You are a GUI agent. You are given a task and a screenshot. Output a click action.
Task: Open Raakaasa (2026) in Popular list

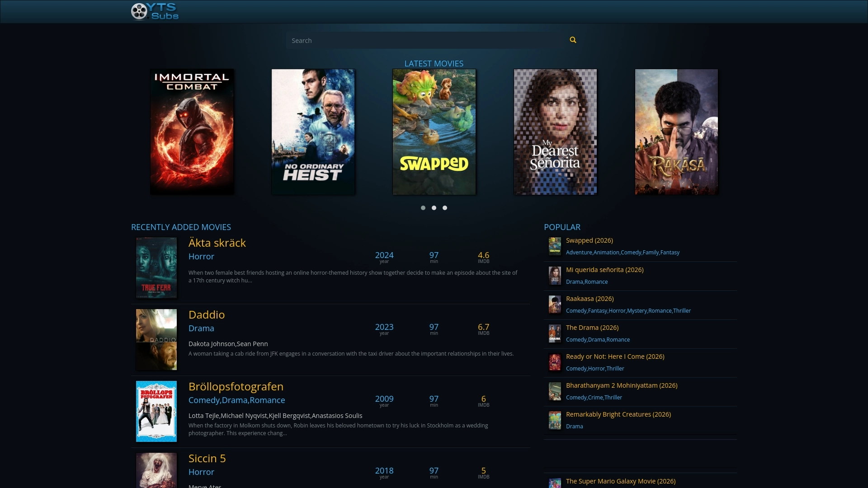590,299
